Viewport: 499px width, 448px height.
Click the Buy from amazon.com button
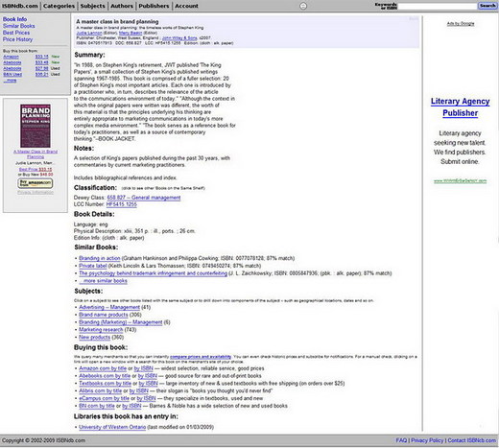[36, 183]
